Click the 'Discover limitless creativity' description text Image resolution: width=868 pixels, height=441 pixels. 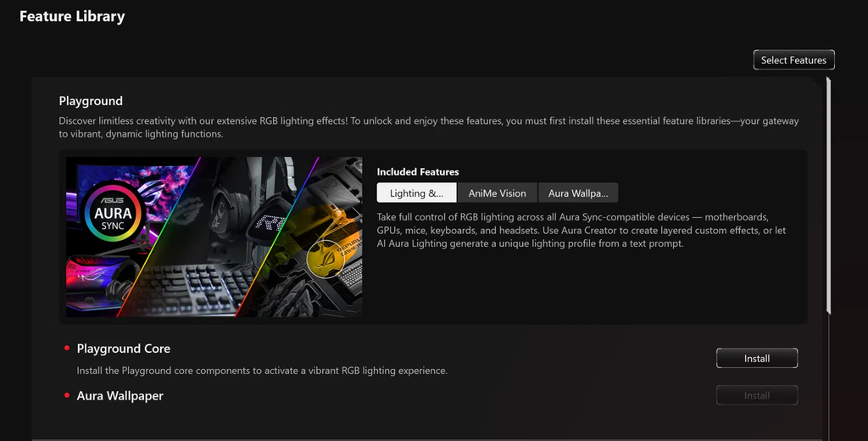coord(428,127)
